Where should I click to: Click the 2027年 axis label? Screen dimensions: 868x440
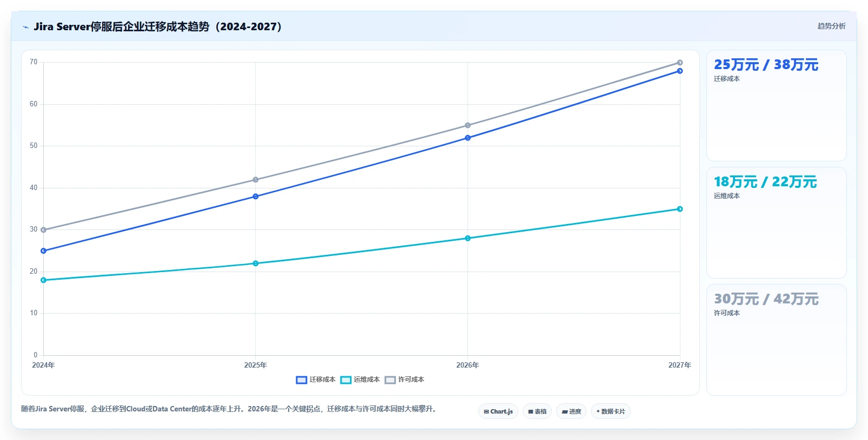679,365
